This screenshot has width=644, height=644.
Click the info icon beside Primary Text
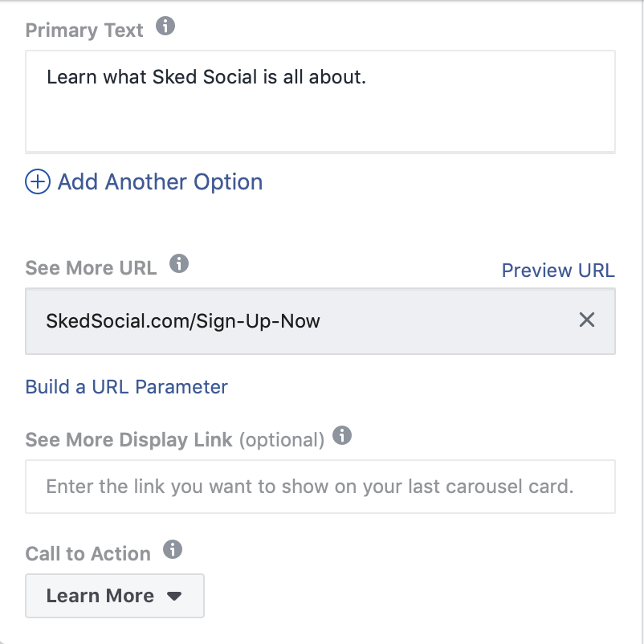tap(165, 27)
